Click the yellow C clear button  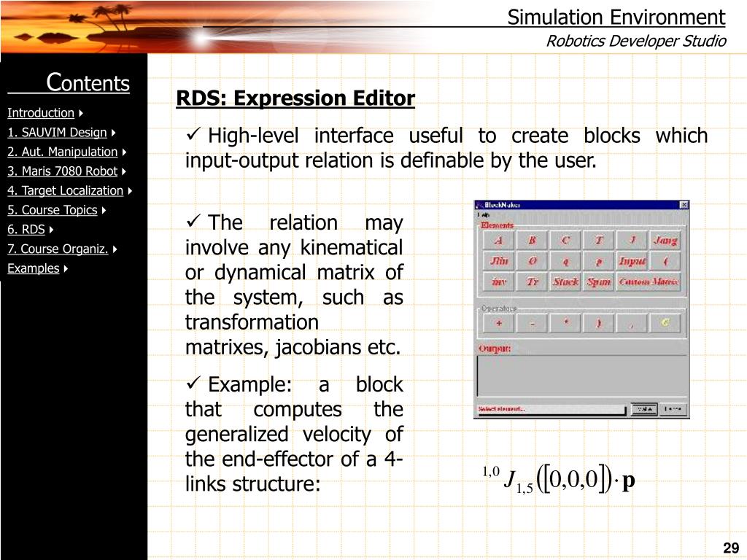665,323
